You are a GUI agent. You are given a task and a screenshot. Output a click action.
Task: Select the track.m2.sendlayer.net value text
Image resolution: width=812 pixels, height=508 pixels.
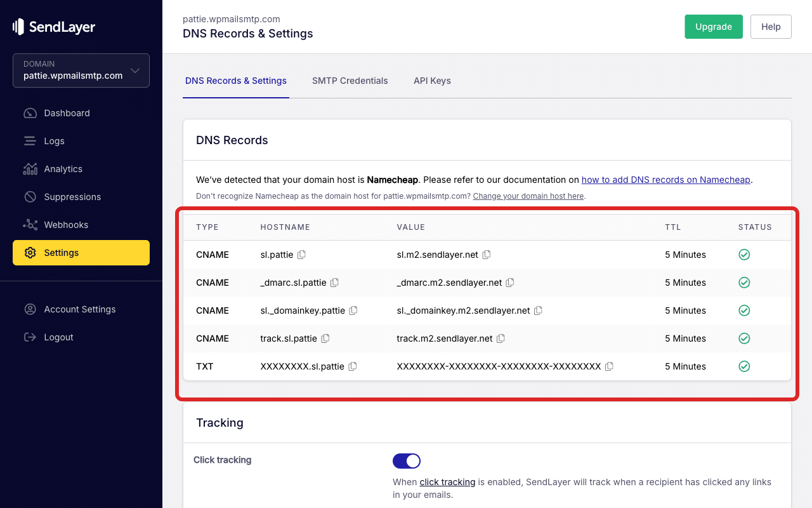tap(445, 338)
